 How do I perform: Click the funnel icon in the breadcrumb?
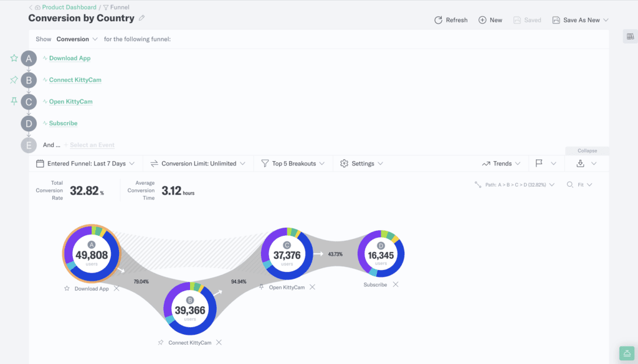[x=107, y=7]
